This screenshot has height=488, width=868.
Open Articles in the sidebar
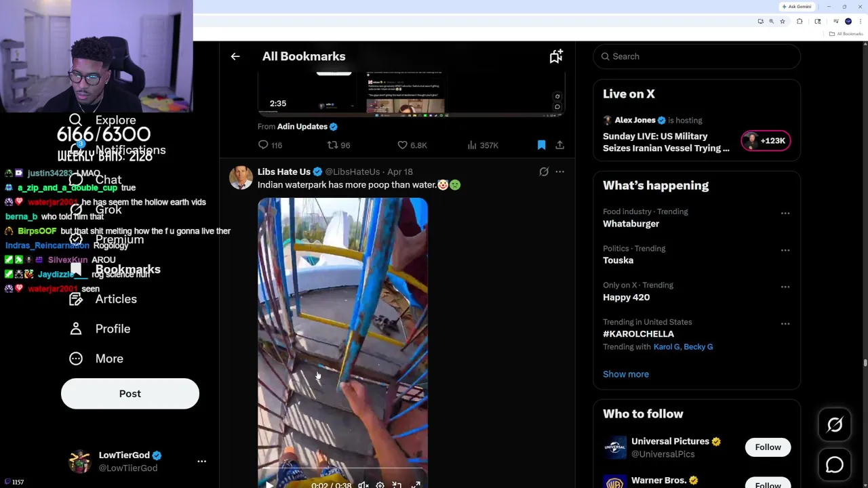(x=103, y=299)
